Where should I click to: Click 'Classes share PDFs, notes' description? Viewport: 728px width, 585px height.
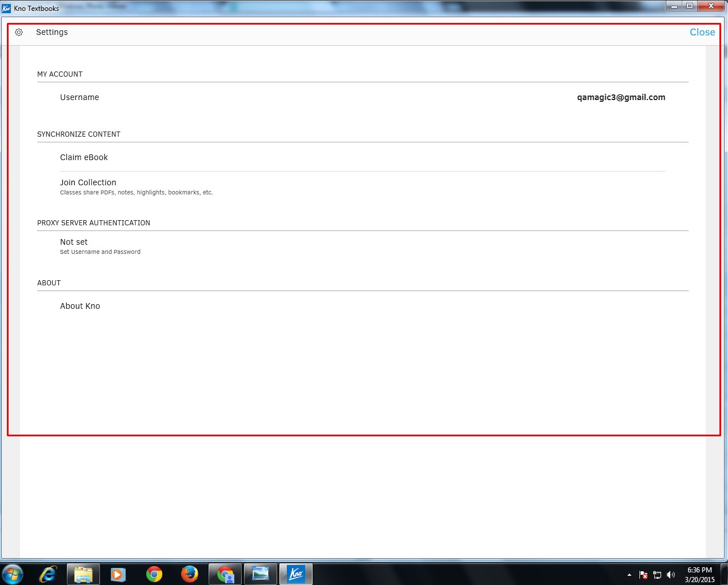point(137,192)
